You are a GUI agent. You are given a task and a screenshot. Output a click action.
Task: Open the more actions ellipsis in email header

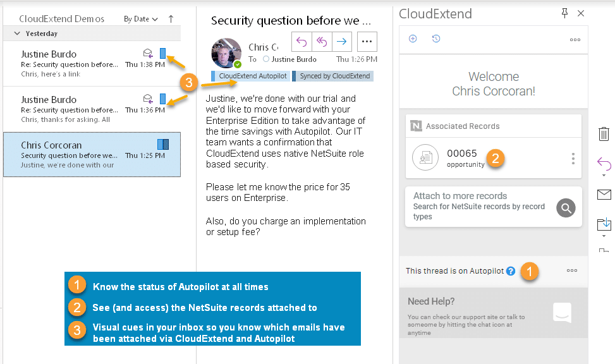pos(367,42)
